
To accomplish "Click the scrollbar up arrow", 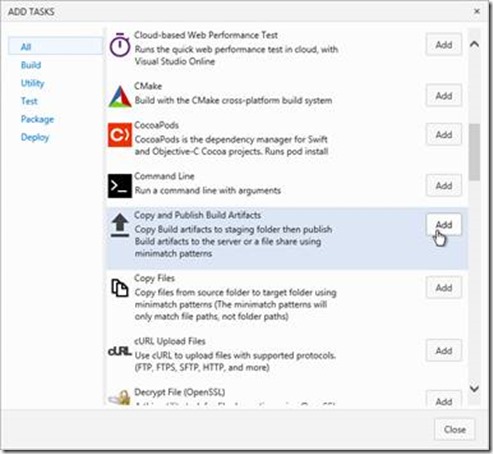I will click(474, 44).
